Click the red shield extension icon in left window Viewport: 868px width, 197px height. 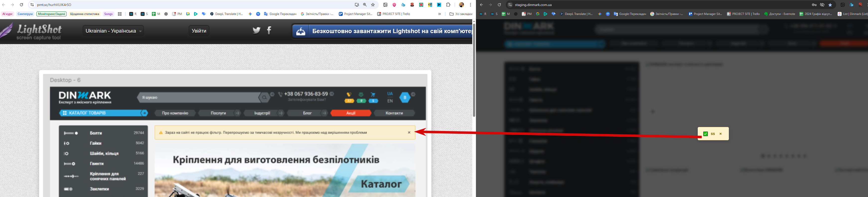click(x=394, y=5)
